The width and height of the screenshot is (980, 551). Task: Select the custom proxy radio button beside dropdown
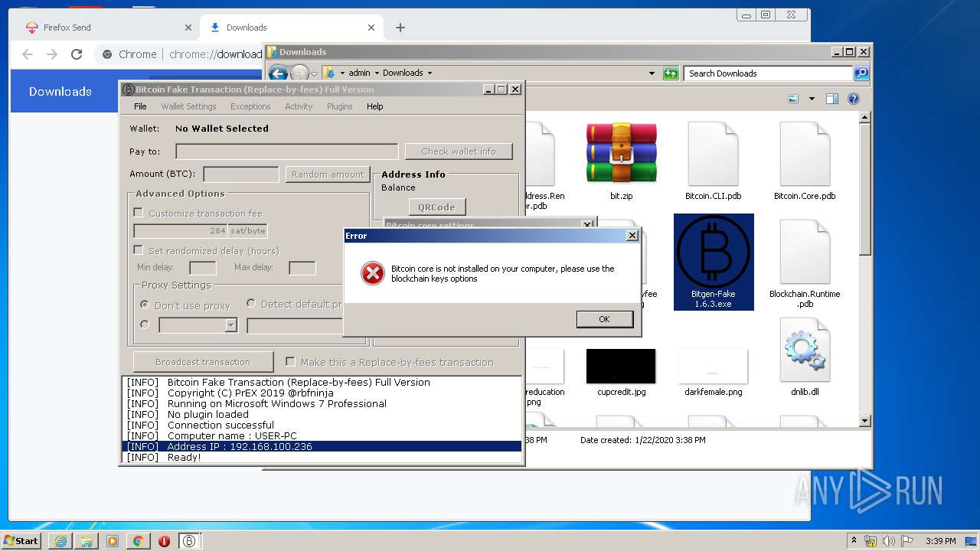point(145,324)
